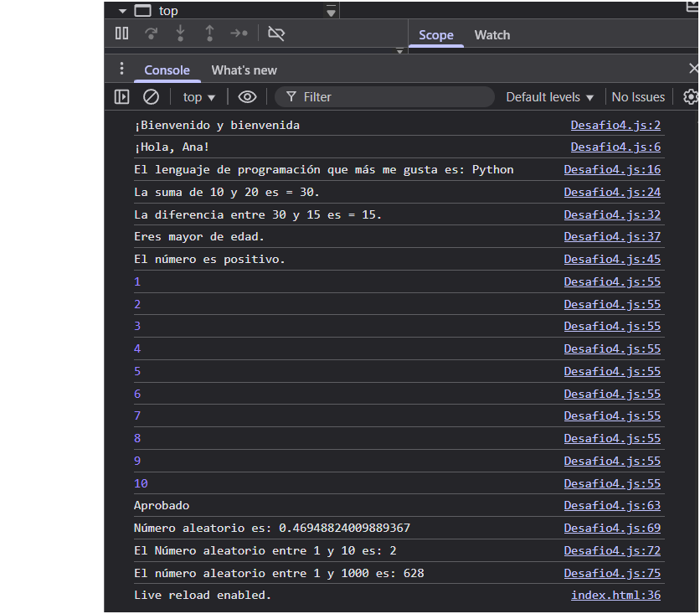Select 'El número es positivo.' log line
Screen dimensions: 700x614
[209, 260]
